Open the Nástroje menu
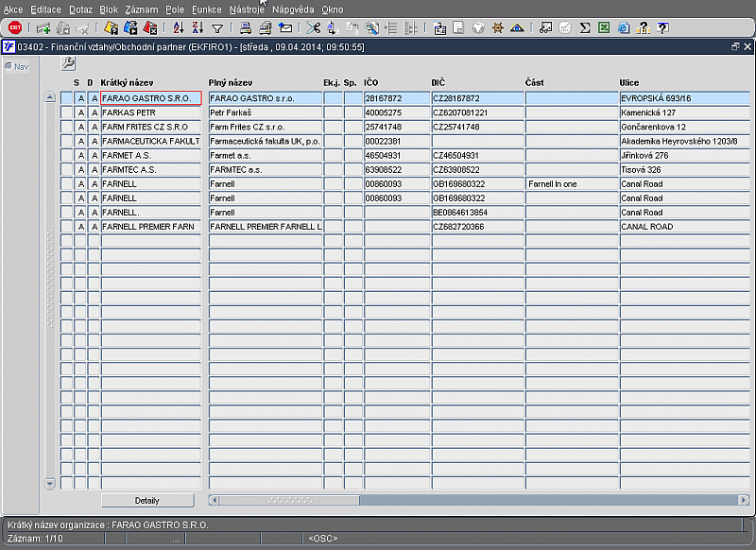Image resolution: width=756 pixels, height=550 pixels. tap(247, 9)
